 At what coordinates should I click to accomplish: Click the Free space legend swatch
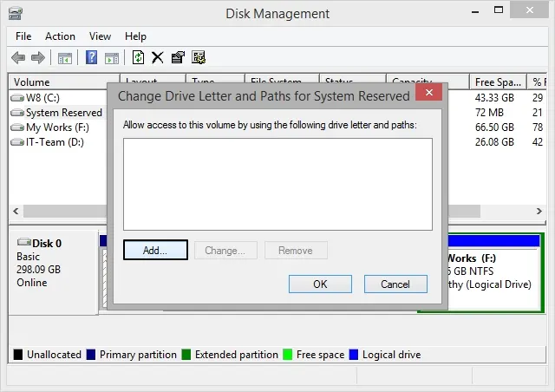click(288, 355)
